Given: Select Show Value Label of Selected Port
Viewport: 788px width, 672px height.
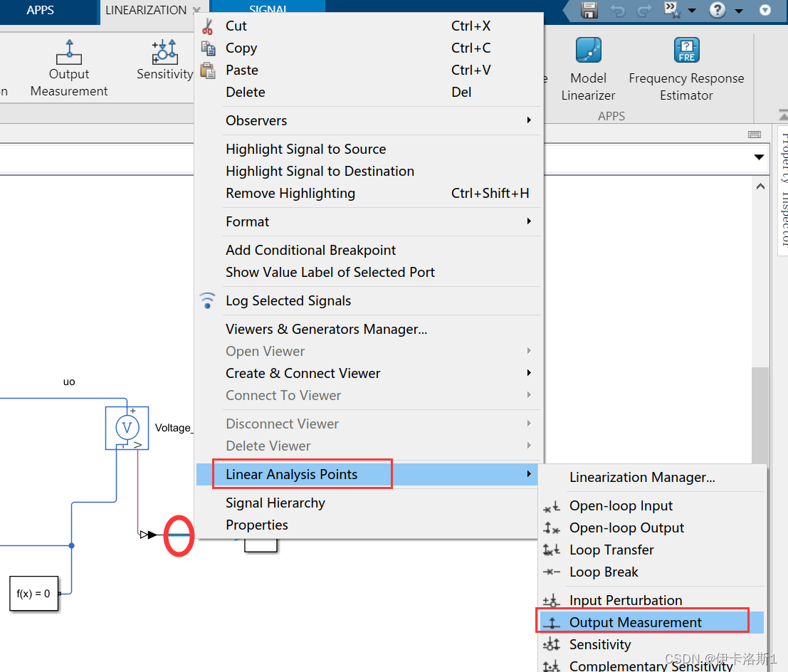Looking at the screenshot, I should tap(369, 273).
